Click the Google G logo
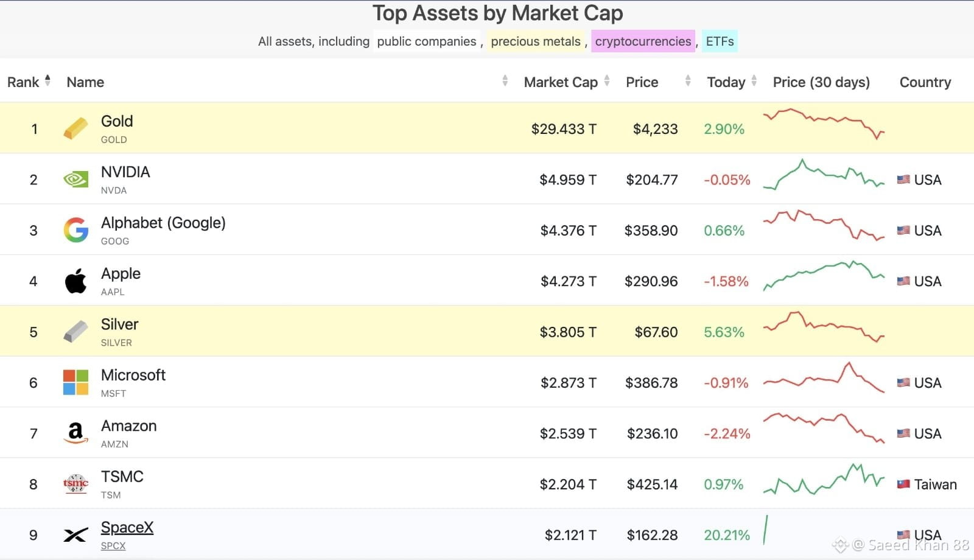 coord(75,230)
